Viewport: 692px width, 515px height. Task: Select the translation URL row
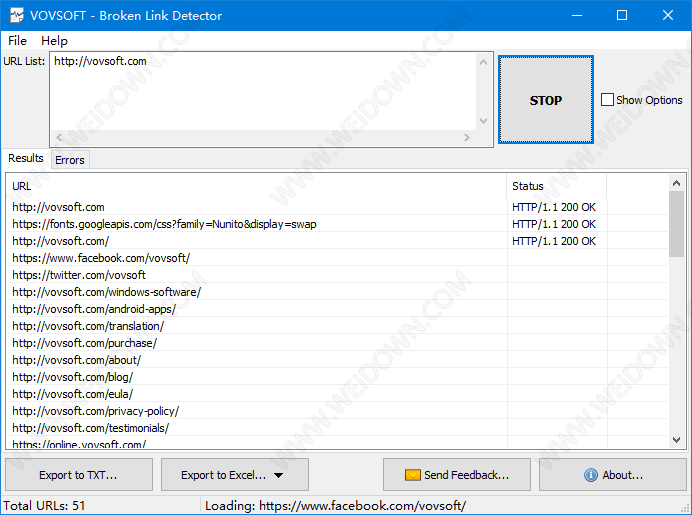click(337, 326)
